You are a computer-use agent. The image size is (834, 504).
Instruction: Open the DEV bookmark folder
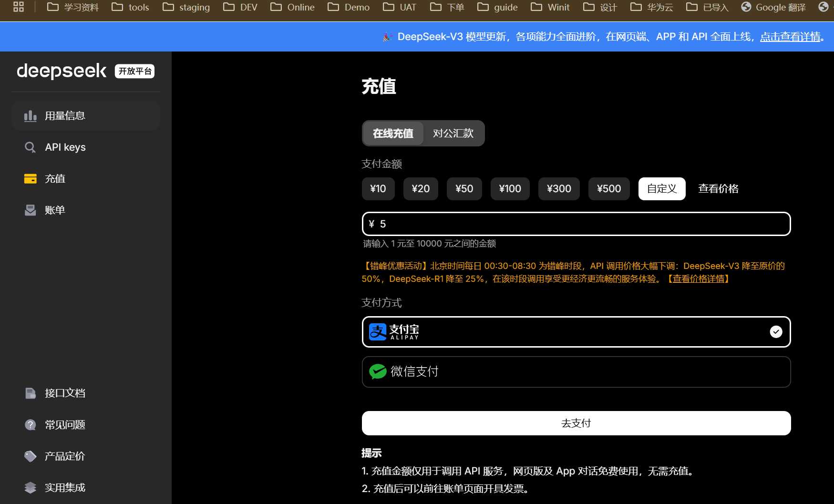(x=240, y=7)
